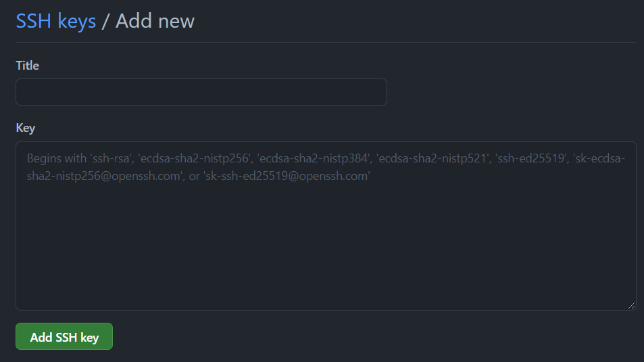The width and height of the screenshot is (644, 362).
Task: Focus the Title input field
Action: (201, 92)
